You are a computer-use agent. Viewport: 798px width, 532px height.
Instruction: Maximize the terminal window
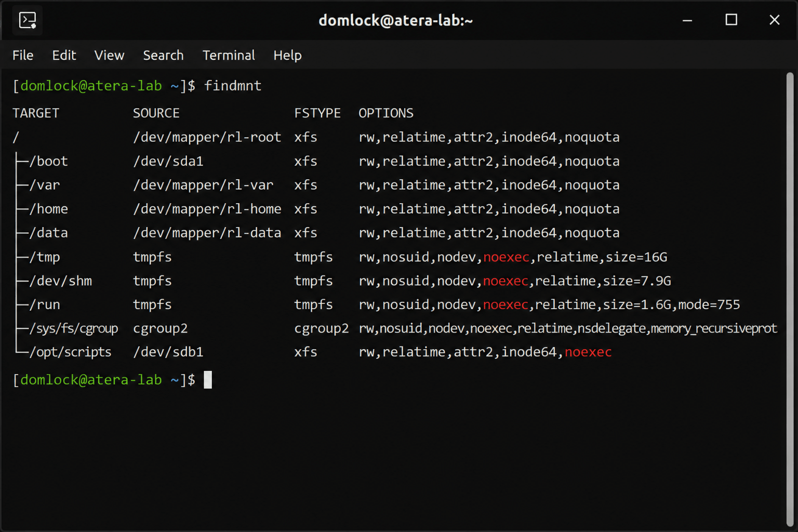[x=731, y=20]
